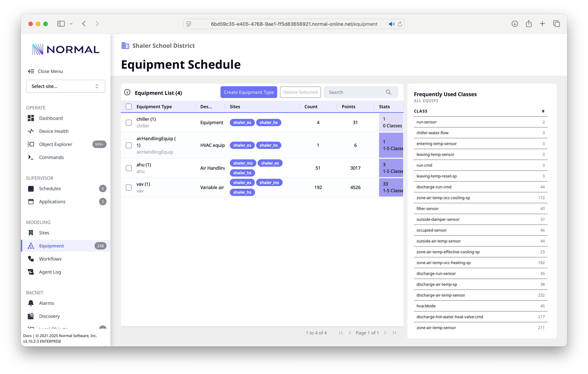Click the Device Health pulse icon
Screen dimensions: 588x374
pos(31,131)
